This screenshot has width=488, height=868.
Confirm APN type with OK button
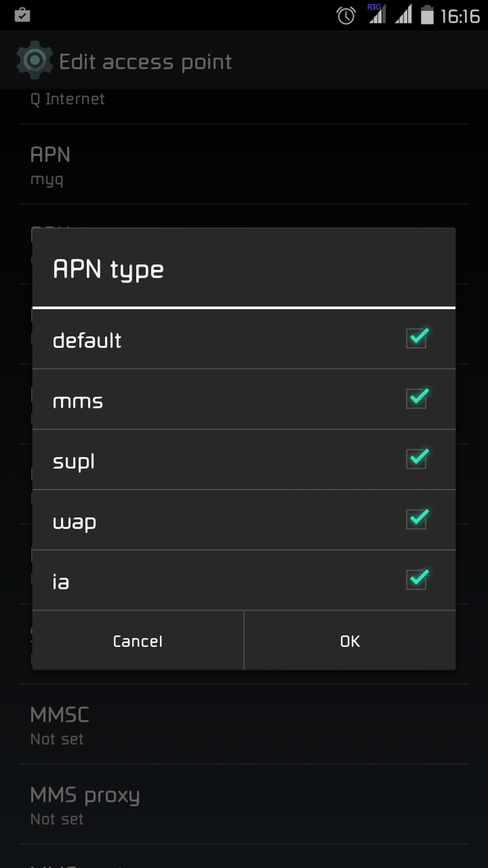pyautogui.click(x=350, y=641)
